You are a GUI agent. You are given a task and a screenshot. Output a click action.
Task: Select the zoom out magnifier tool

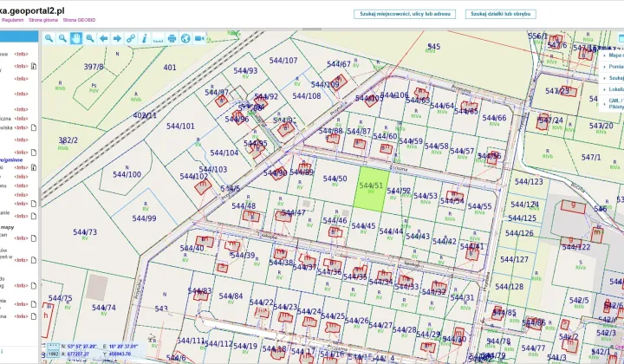click(x=62, y=38)
